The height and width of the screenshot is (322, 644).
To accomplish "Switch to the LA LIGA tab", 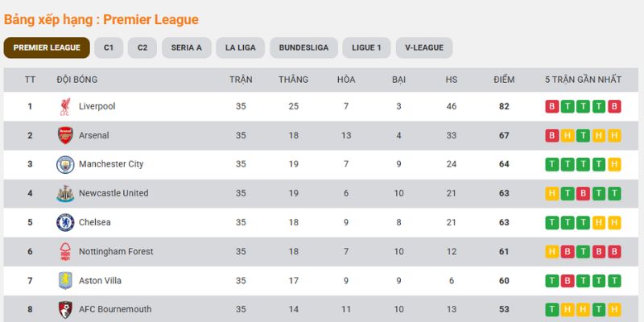I will (240, 47).
